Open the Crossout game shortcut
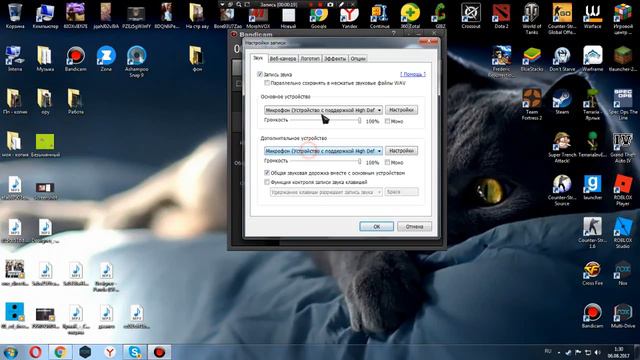 pyautogui.click(x=471, y=16)
